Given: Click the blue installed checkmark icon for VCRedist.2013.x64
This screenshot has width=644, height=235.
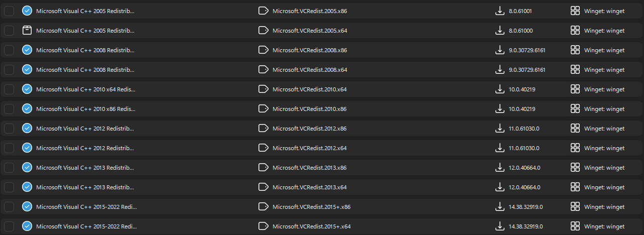Looking at the screenshot, I should point(27,187).
